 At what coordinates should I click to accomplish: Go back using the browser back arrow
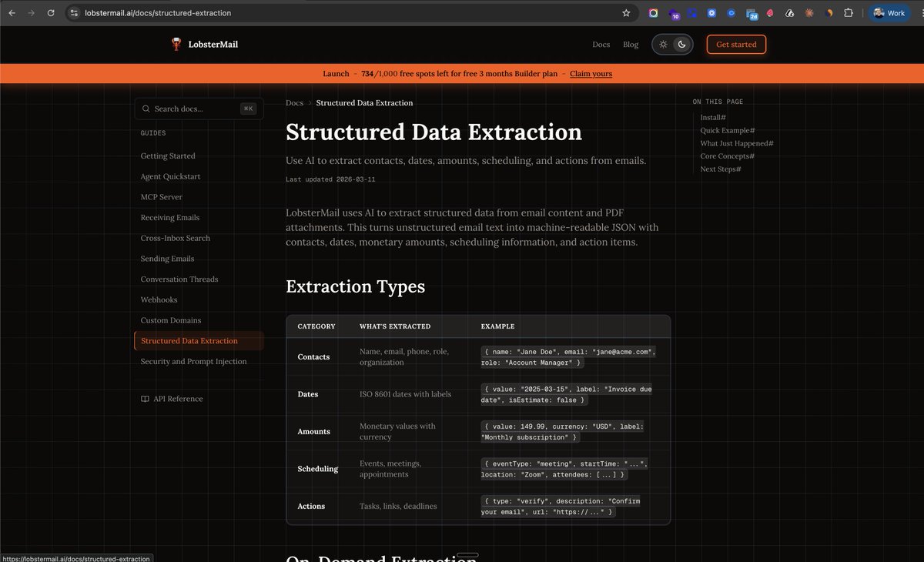click(x=12, y=13)
